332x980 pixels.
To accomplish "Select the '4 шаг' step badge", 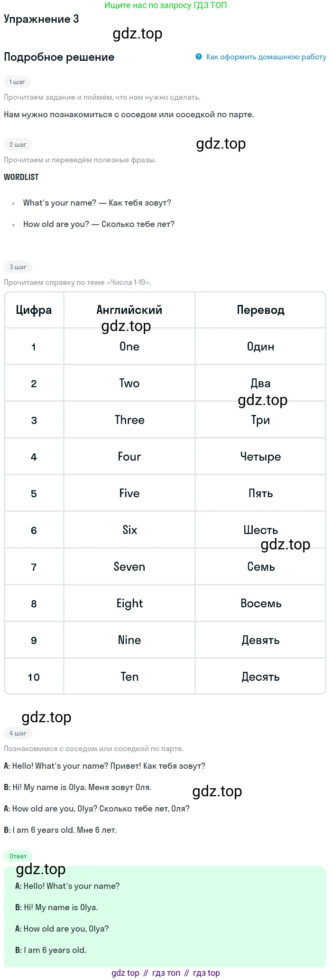I will 18,733.
